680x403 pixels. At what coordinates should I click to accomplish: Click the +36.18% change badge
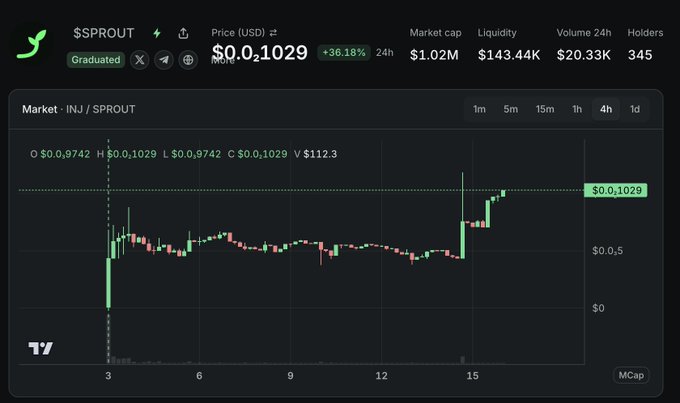click(x=344, y=52)
